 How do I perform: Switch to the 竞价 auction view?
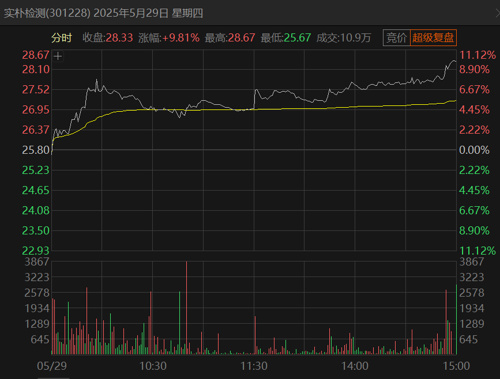[397, 38]
